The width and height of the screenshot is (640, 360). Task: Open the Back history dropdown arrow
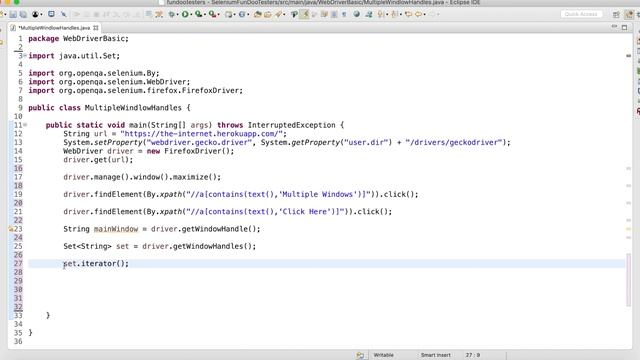[424, 15]
